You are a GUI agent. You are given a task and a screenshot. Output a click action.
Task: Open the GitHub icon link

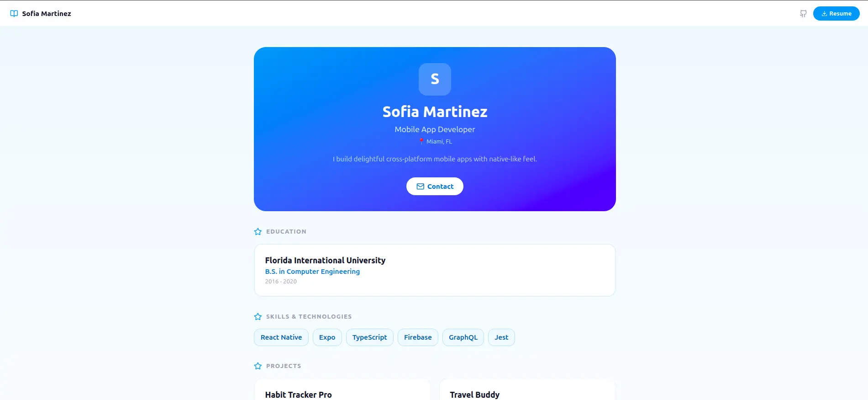point(803,14)
